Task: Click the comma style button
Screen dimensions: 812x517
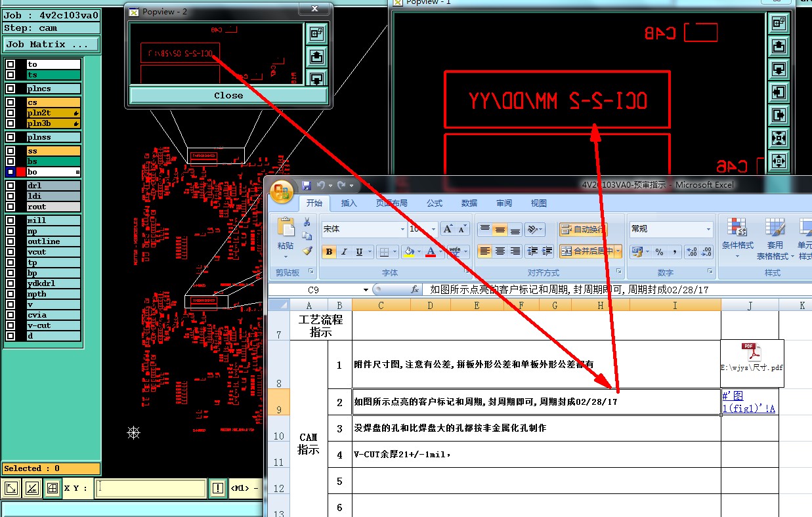Action: click(x=673, y=252)
